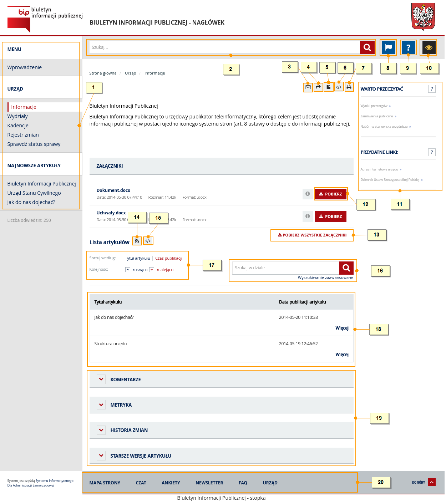Open Wydziały in the left menu
446x504 pixels.
17,116
